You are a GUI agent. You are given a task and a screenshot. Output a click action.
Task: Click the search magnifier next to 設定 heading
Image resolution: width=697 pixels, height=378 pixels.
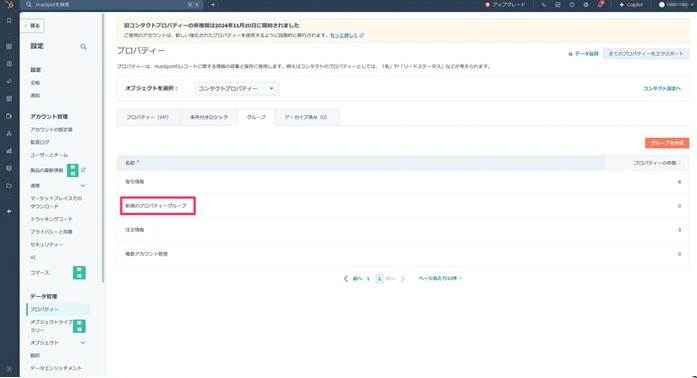(83, 47)
